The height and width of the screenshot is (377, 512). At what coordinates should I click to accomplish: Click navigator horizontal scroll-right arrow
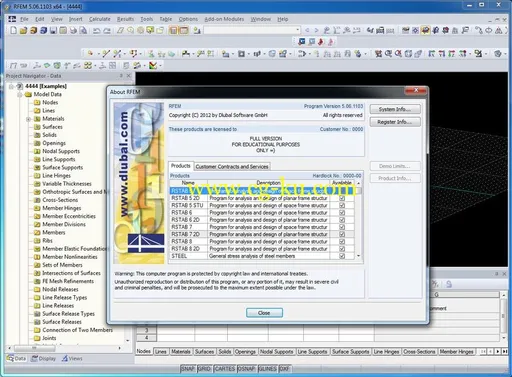tap(119, 348)
